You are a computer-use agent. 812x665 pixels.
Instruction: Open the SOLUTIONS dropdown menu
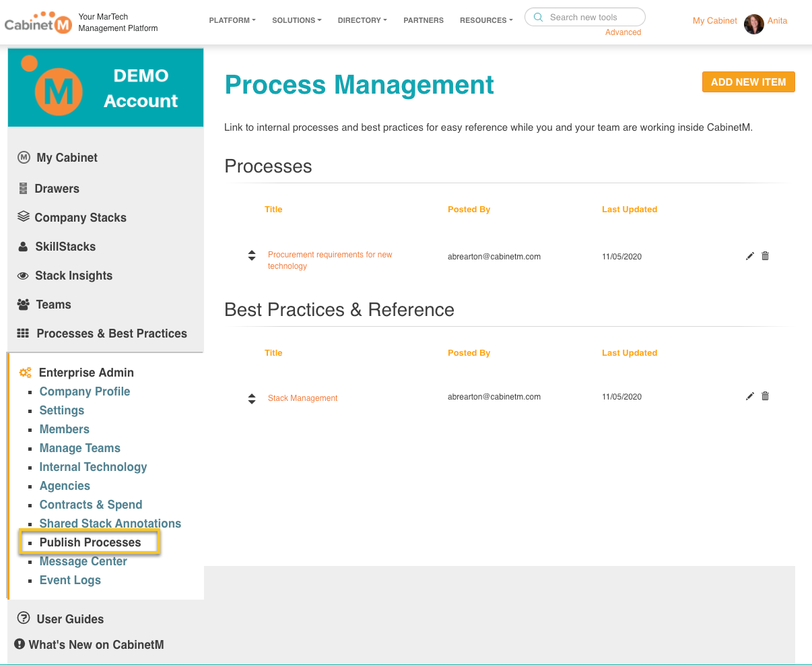tap(297, 20)
